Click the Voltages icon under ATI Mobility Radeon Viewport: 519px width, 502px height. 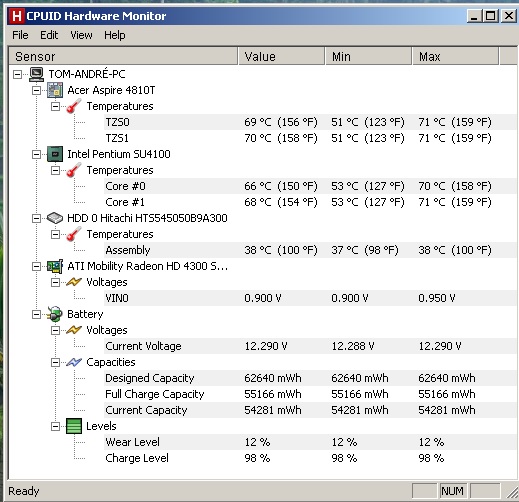point(74,282)
